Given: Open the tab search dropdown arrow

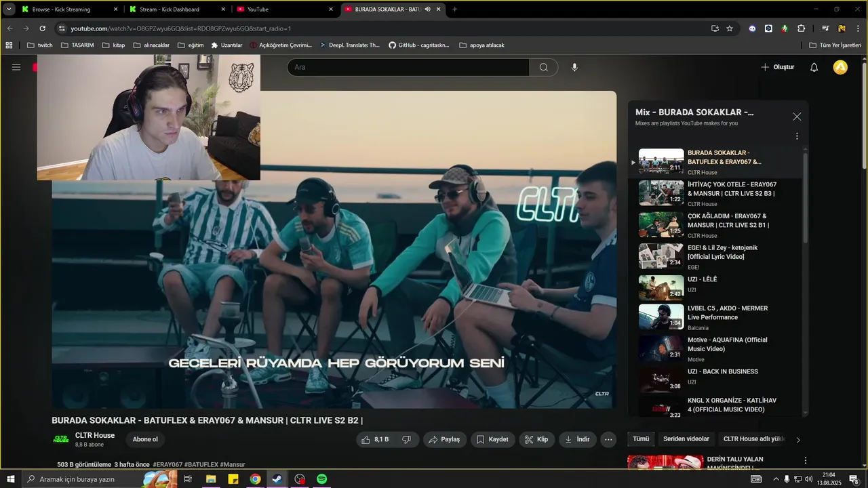Looking at the screenshot, I should (x=8, y=9).
